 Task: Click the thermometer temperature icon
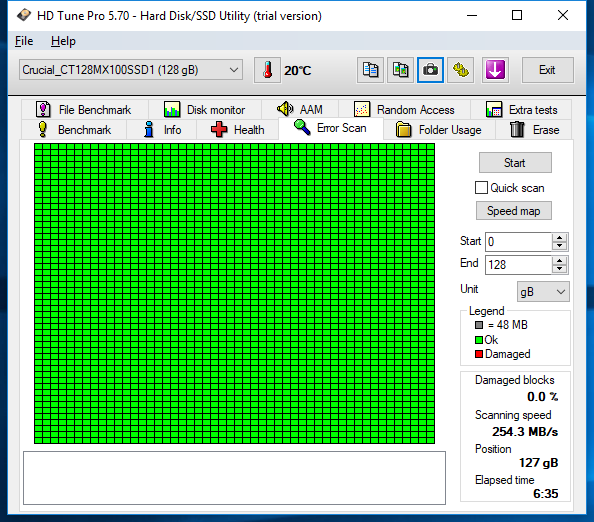point(267,70)
